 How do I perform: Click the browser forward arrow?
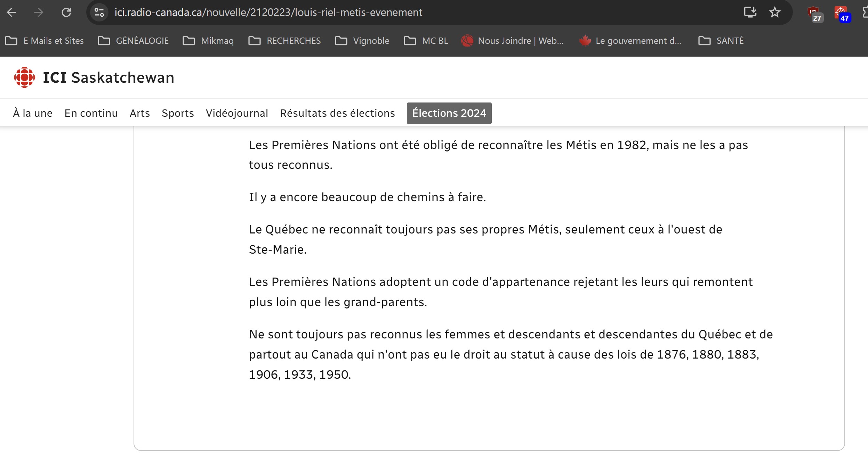point(39,13)
